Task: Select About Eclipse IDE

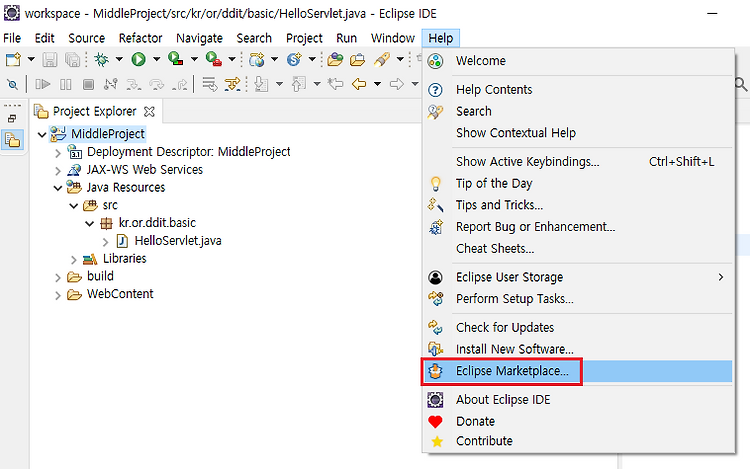Action: coord(579,400)
